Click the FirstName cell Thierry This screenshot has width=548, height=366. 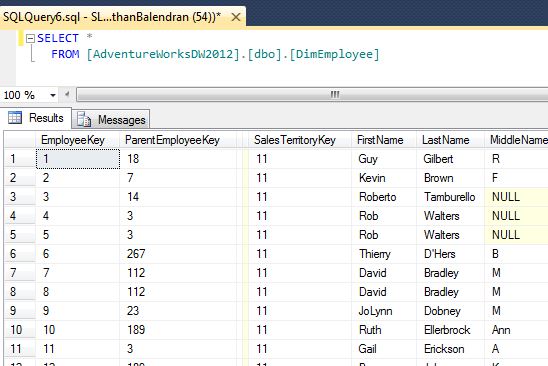click(x=384, y=254)
